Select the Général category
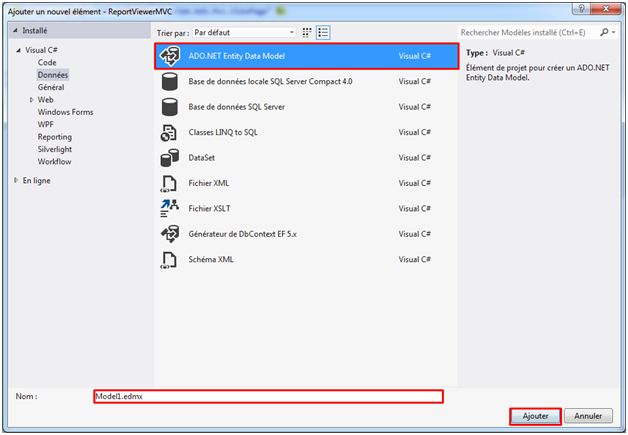This screenshot has height=435, width=628. pos(51,87)
